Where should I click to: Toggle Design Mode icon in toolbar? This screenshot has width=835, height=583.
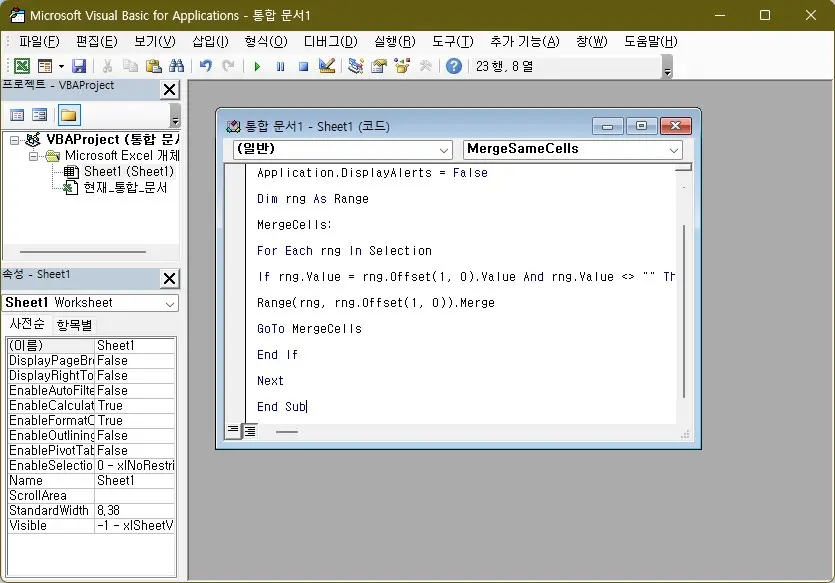(x=326, y=66)
